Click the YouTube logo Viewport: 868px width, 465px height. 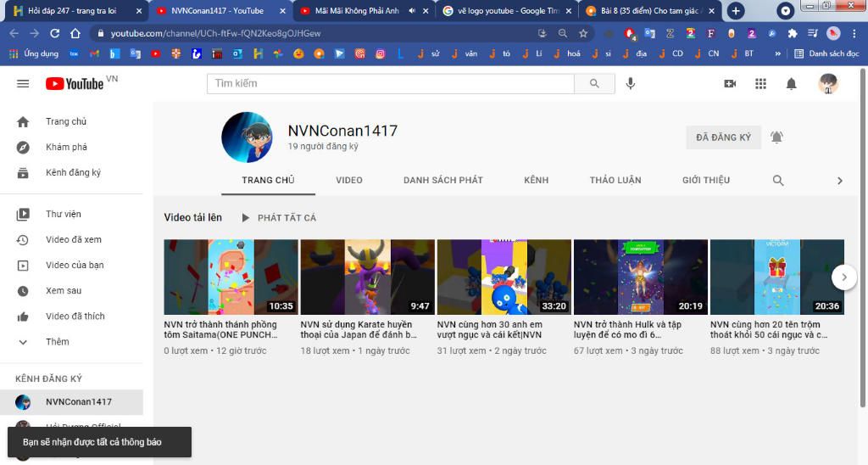coord(75,84)
